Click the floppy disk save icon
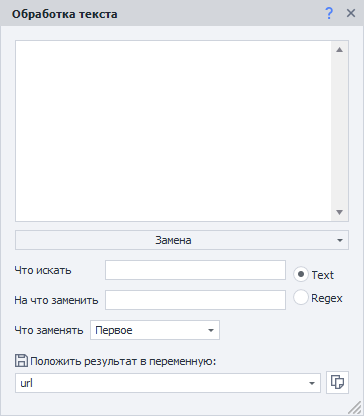Screen dimensions: 364x416 (21, 361)
